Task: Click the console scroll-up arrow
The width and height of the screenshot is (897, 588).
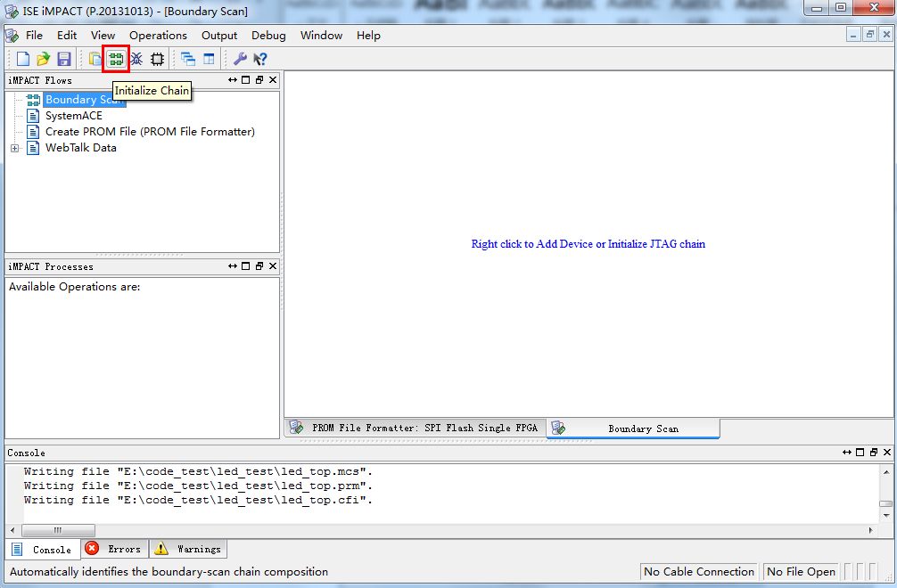Action: pos(886,472)
